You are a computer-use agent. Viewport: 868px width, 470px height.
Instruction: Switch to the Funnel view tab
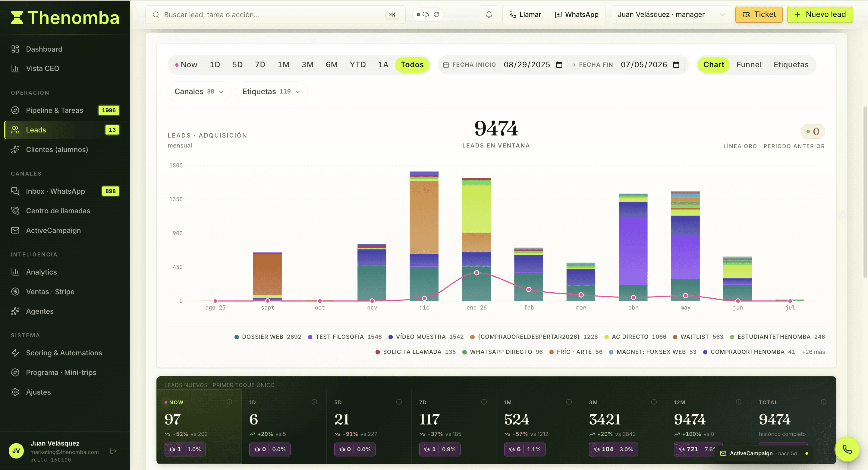749,65
